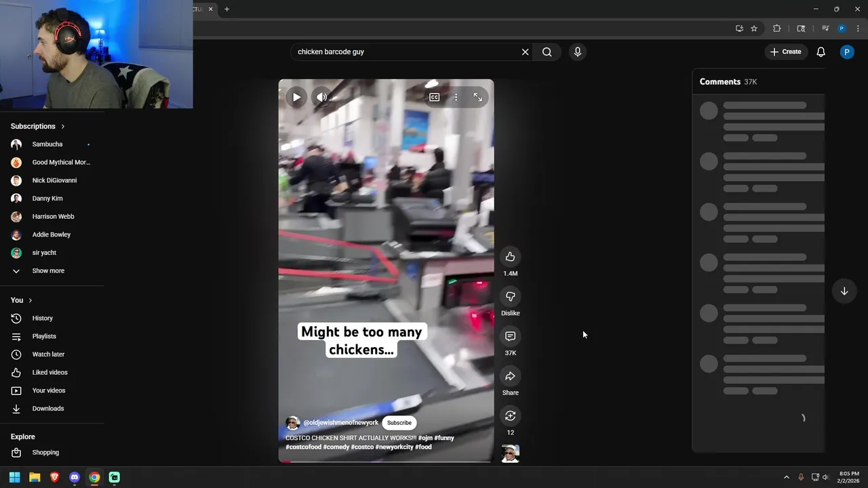This screenshot has width=868, height=488.
Task: Click the install/cast icon in address bar
Action: 739,28
